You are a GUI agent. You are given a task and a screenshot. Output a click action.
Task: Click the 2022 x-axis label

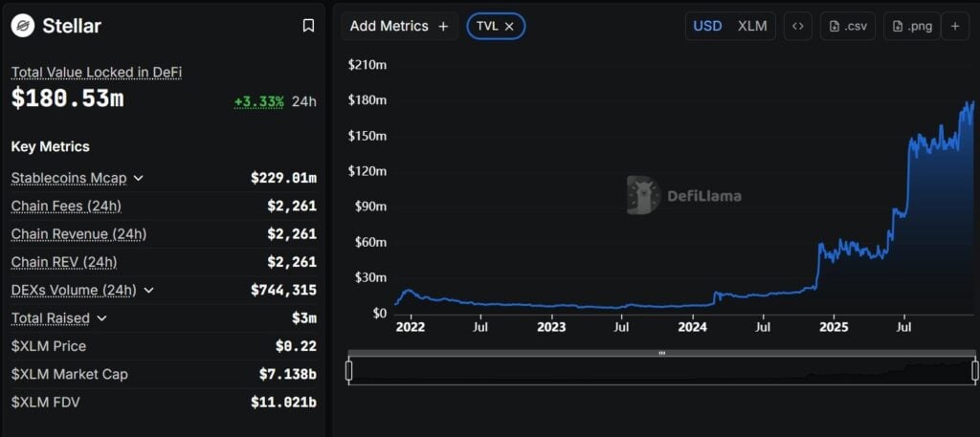[411, 327]
